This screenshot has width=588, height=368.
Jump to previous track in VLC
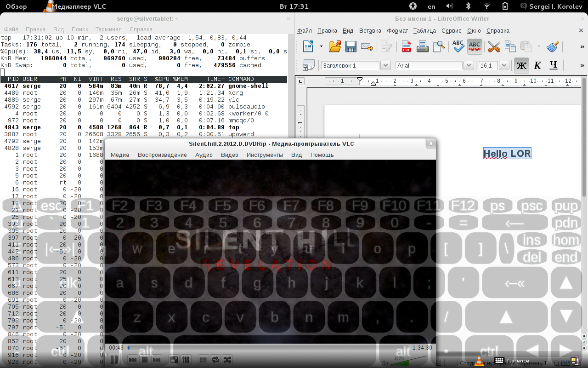pyautogui.click(x=132, y=360)
